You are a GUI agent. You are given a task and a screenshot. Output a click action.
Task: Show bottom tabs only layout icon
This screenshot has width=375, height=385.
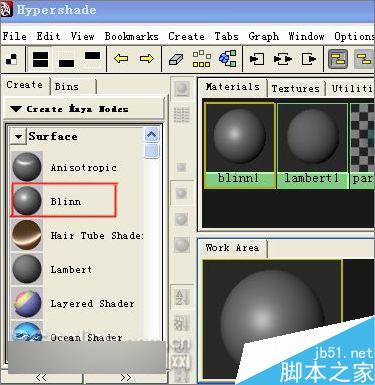pos(66,63)
